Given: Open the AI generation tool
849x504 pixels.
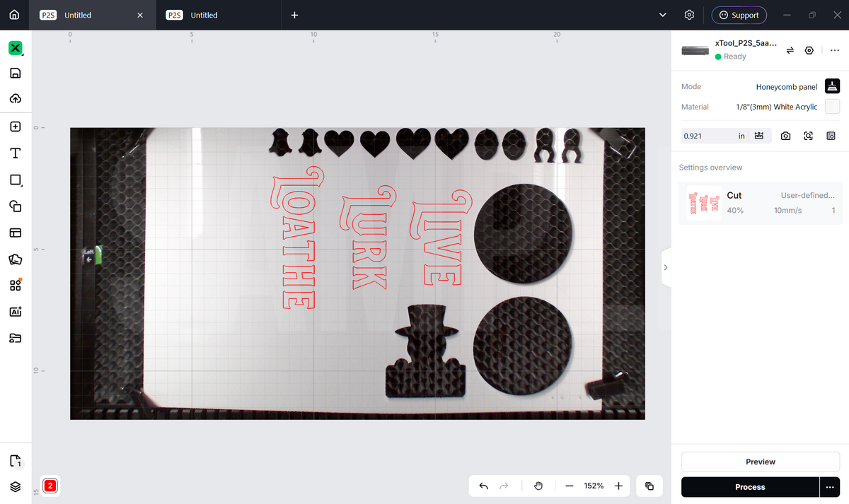Looking at the screenshot, I should [x=16, y=311].
